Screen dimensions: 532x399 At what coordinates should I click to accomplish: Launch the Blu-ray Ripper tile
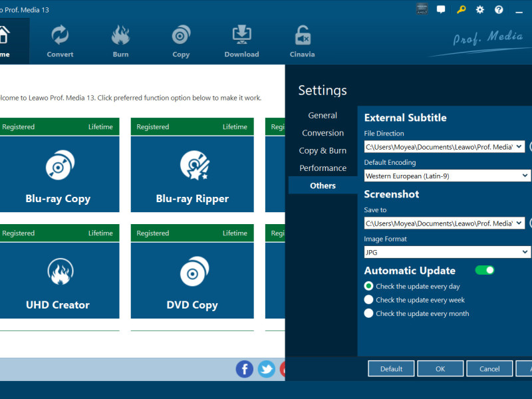coord(192,174)
